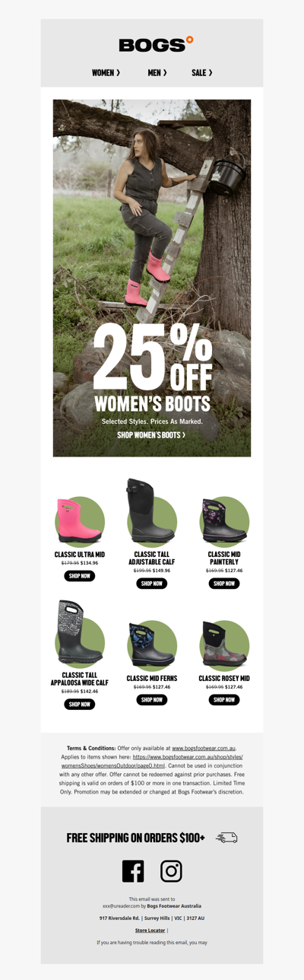Shop Now for Classic Tall Adjustable Calf
Image resolution: width=304 pixels, height=980 pixels.
[x=151, y=584]
